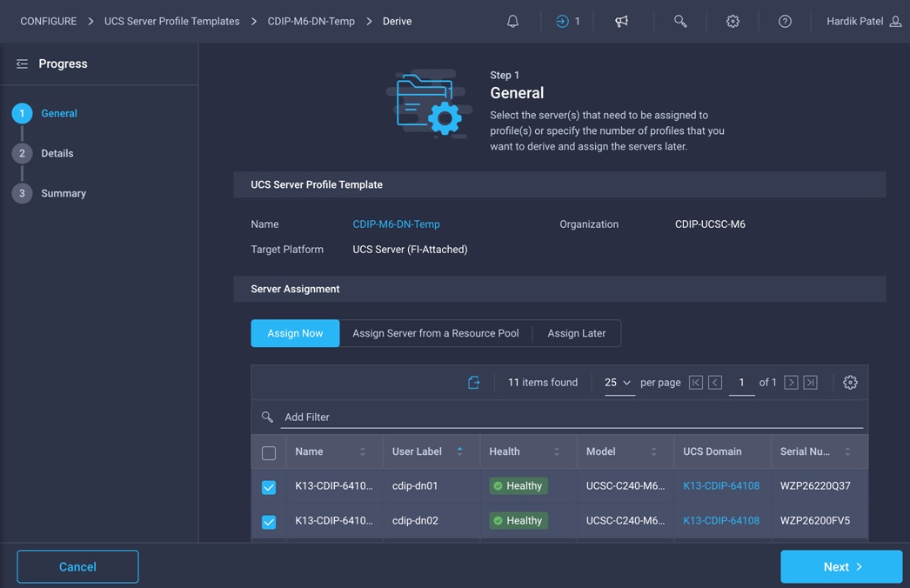
Task: Select the Assign Later tab
Action: 576,333
